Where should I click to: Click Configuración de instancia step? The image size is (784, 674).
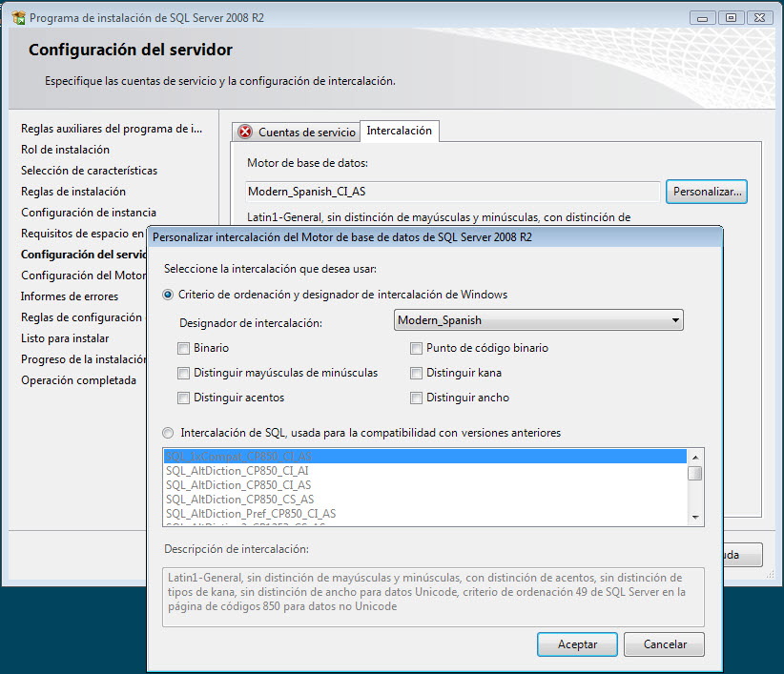(89, 213)
